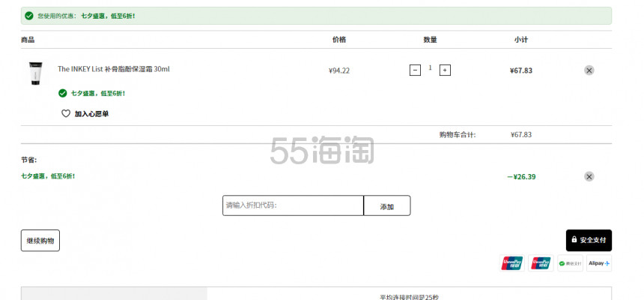This screenshot has height=300, width=644.
Task: Click the 数量 column header
Action: point(430,40)
